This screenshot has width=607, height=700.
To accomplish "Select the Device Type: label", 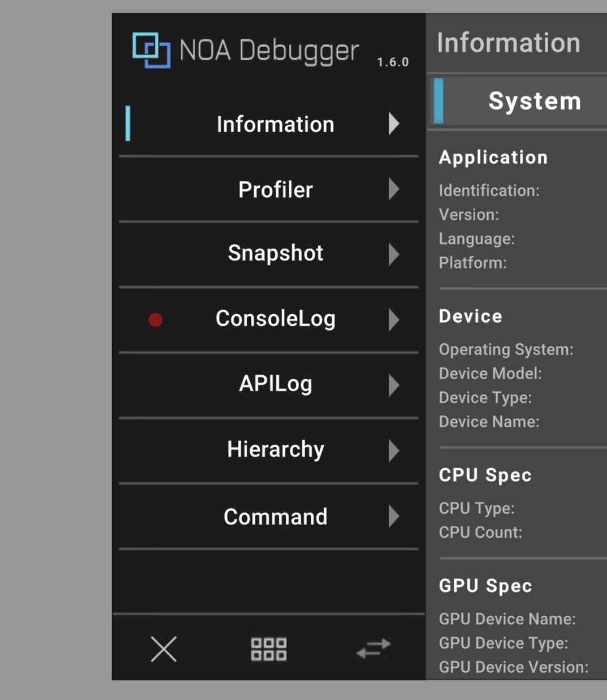I will coord(485,398).
